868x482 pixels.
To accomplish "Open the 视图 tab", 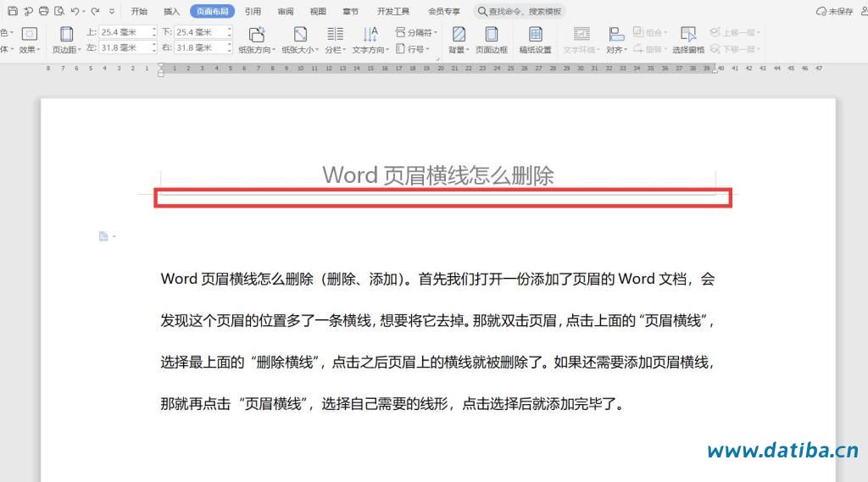I will [x=318, y=11].
